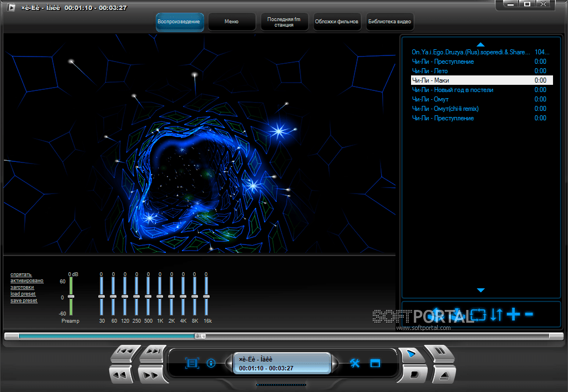Click the dotted volume strip below the display
The width and height of the screenshot is (568, 392).
point(281,385)
